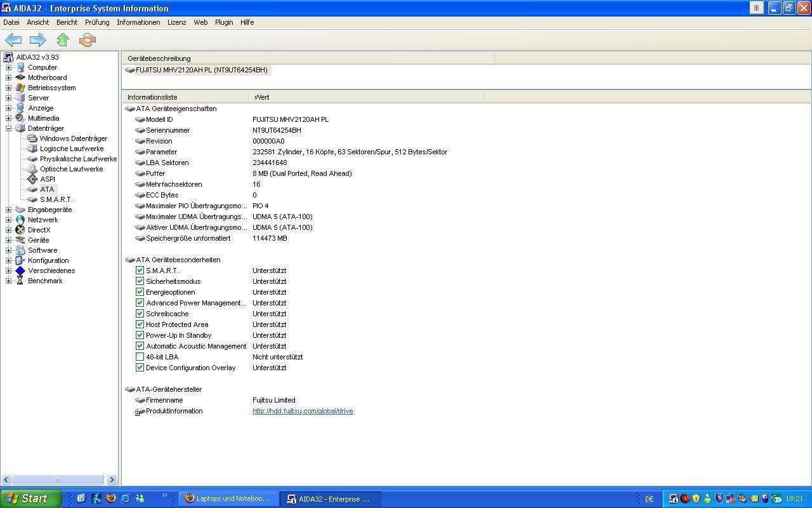Open the Logische Laufwerke icon
This screenshot has width=812, height=508.
(32, 149)
